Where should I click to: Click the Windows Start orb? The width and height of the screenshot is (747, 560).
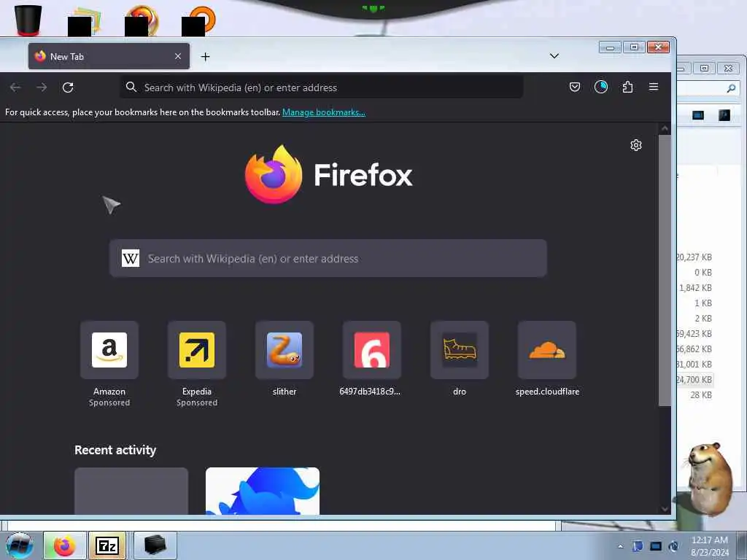(x=20, y=545)
